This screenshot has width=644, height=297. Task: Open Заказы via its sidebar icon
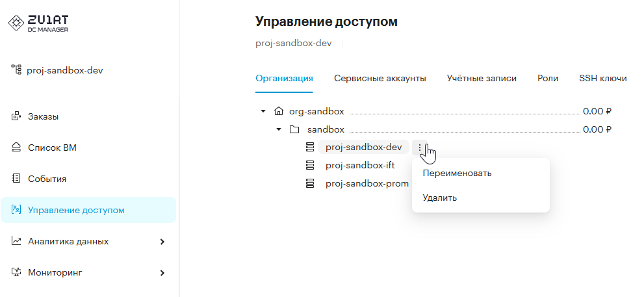point(16,116)
